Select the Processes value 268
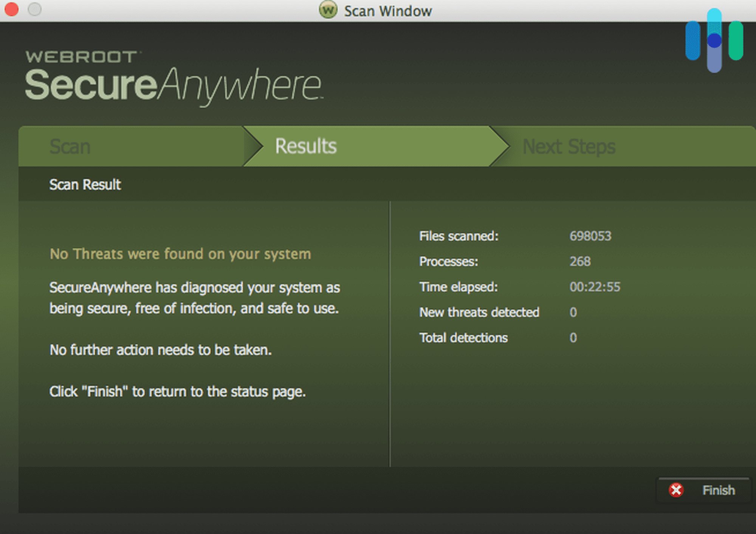This screenshot has height=534, width=756. pyautogui.click(x=580, y=262)
